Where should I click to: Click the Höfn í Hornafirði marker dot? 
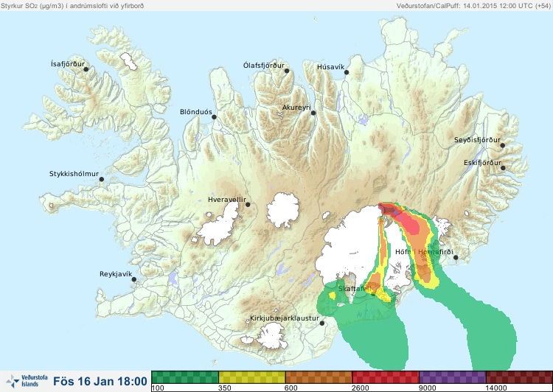point(456,258)
